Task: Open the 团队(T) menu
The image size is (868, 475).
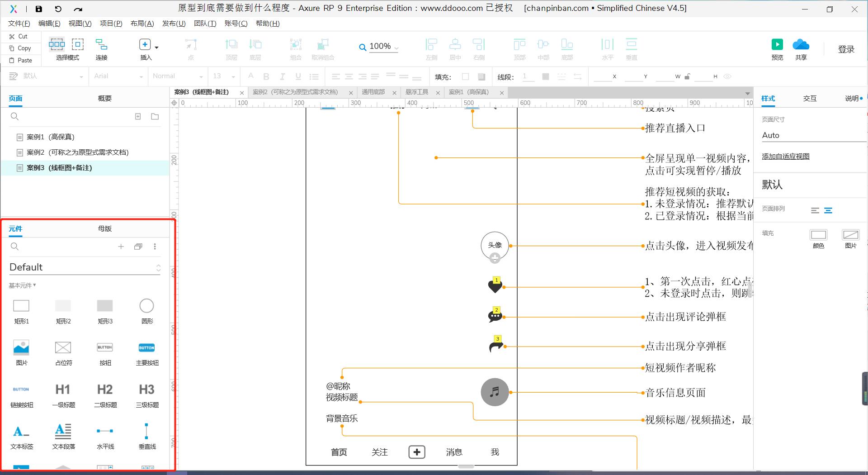Action: (205, 24)
